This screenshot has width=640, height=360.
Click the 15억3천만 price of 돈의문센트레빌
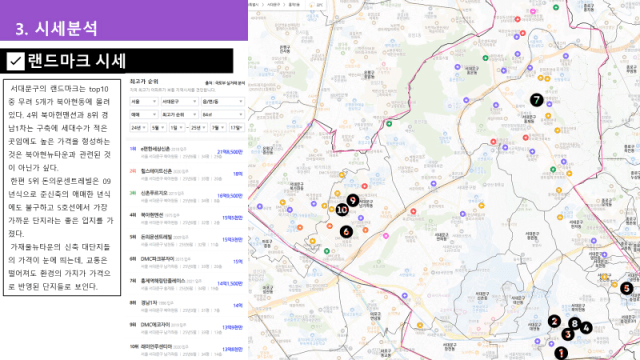click(232, 240)
